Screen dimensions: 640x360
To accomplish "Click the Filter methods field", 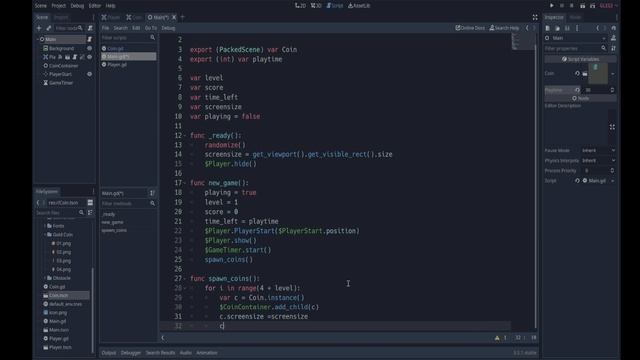I will [128, 203].
